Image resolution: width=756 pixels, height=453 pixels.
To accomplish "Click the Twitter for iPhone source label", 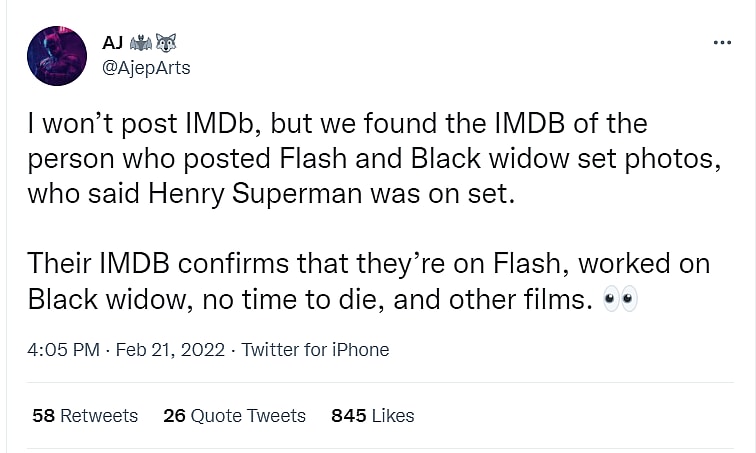I will point(315,350).
